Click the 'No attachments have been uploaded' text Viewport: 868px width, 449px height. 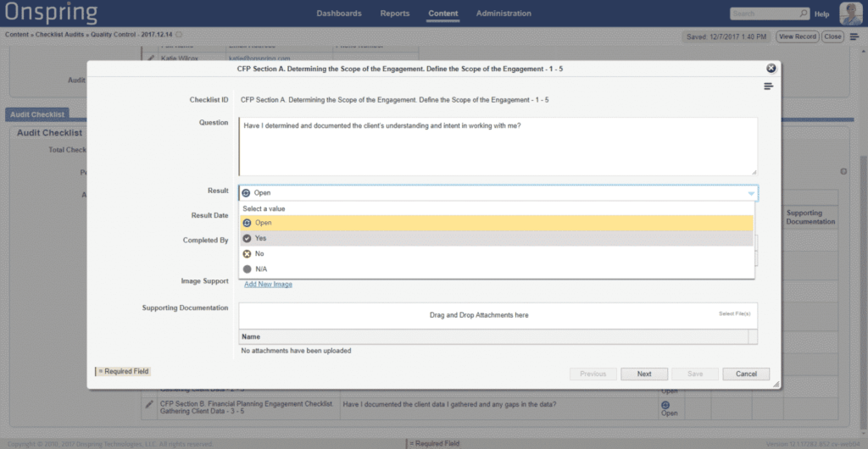pyautogui.click(x=296, y=351)
